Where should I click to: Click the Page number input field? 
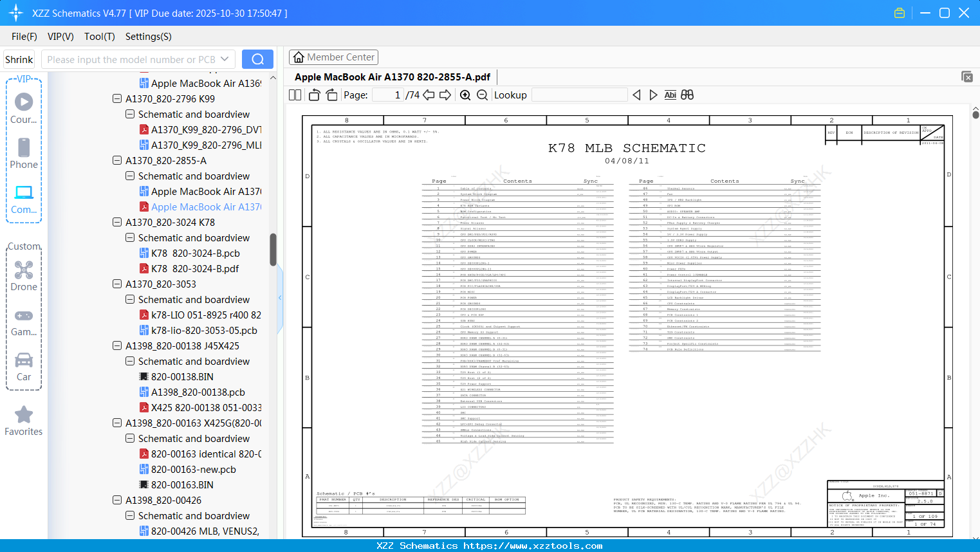pyautogui.click(x=388, y=95)
